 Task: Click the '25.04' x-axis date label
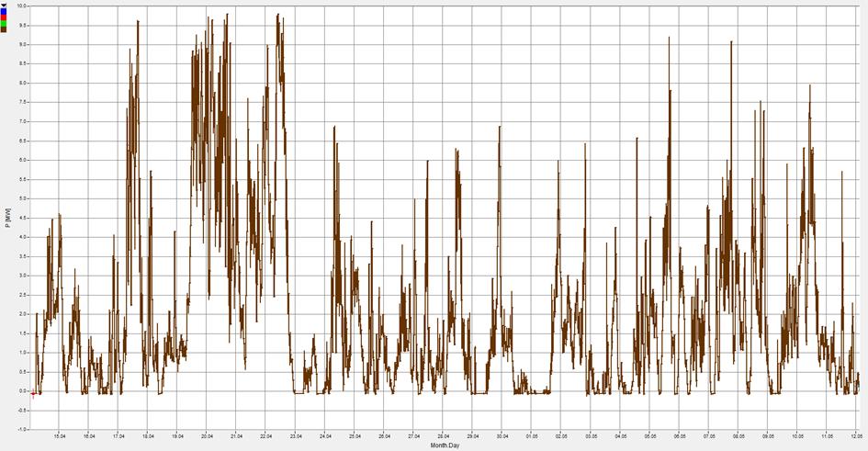click(355, 436)
